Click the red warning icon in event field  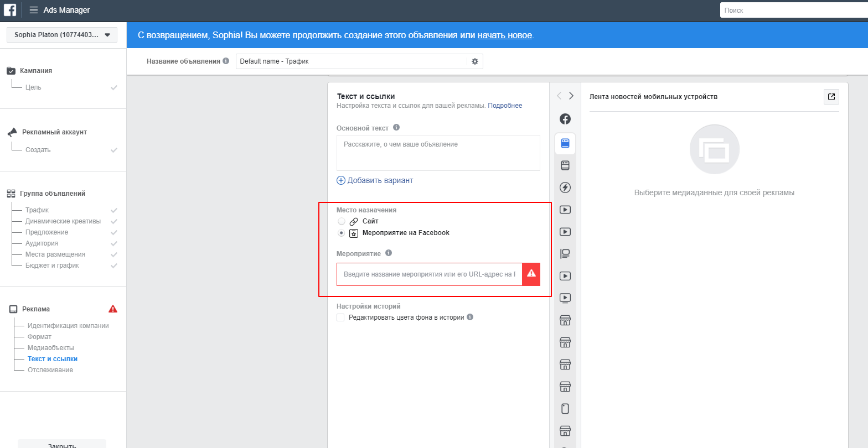[x=531, y=274]
